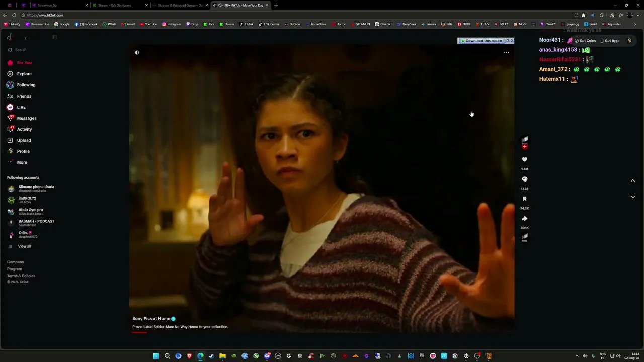Mute the video with the speaker icon
Viewport: 644px width, 362px height.
[137, 52]
